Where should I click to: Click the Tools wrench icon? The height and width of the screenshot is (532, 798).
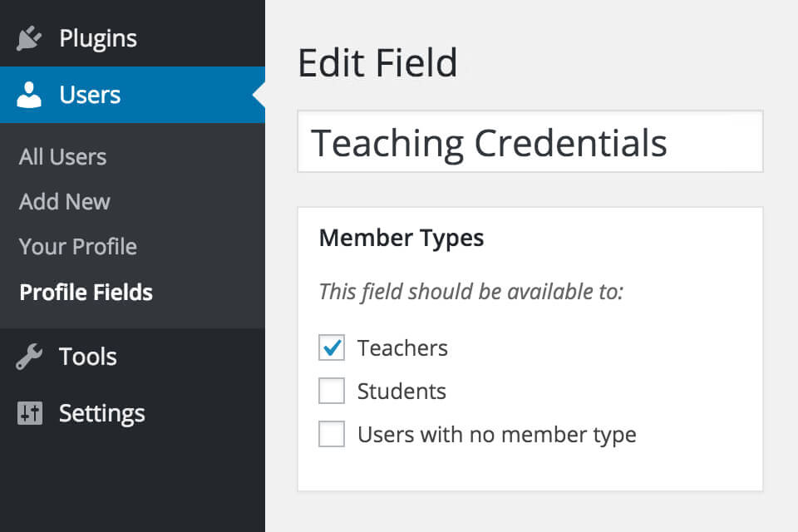click(x=29, y=357)
